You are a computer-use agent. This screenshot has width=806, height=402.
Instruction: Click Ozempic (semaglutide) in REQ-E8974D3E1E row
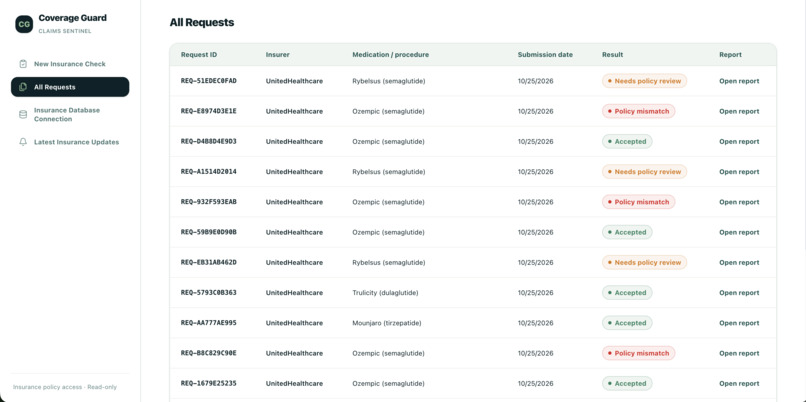[x=388, y=111]
